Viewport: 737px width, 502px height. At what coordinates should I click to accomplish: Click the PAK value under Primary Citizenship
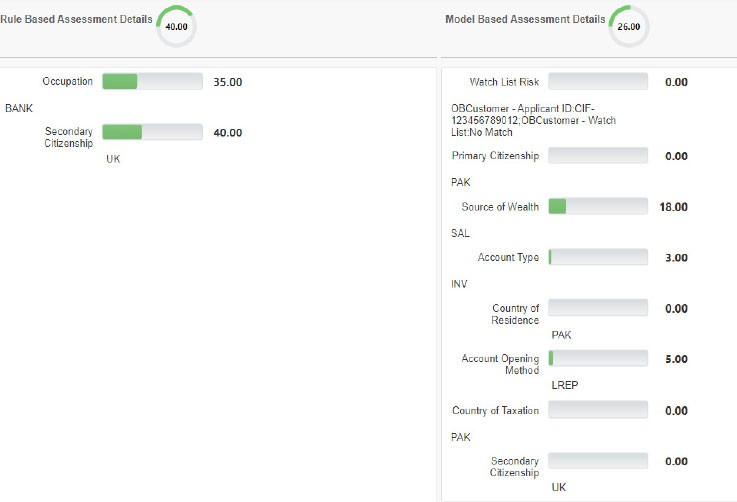coord(461,182)
